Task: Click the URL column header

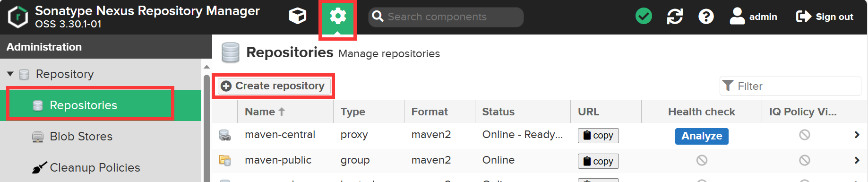Action: click(606, 112)
